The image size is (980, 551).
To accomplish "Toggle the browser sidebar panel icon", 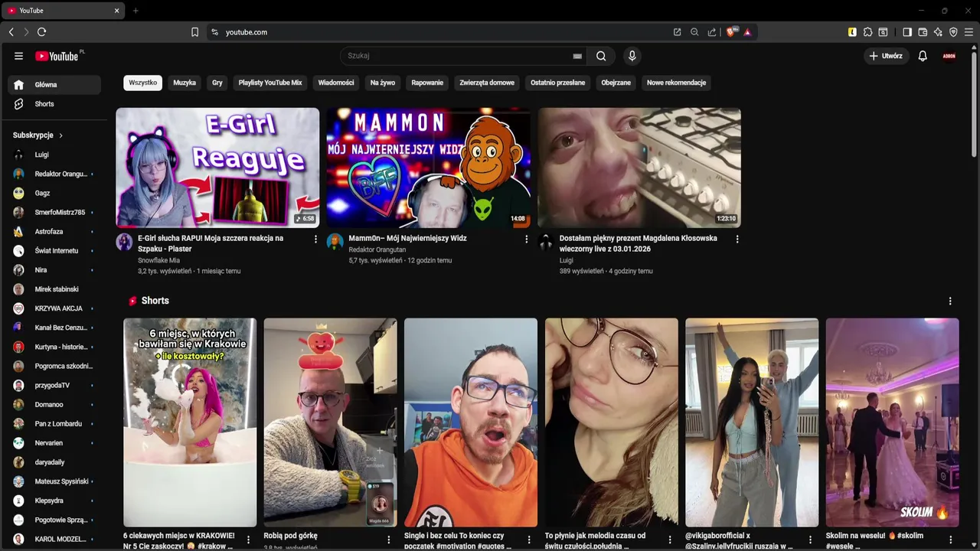I will (907, 32).
